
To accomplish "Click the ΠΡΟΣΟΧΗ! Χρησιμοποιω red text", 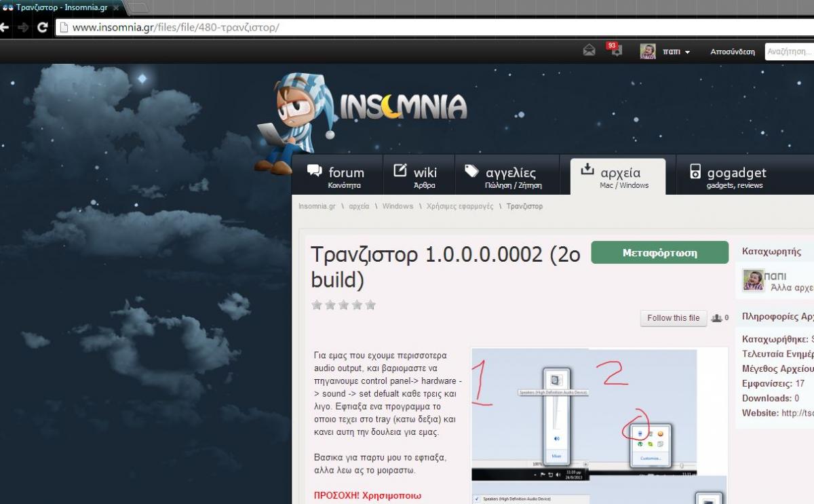I will pyautogui.click(x=368, y=495).
